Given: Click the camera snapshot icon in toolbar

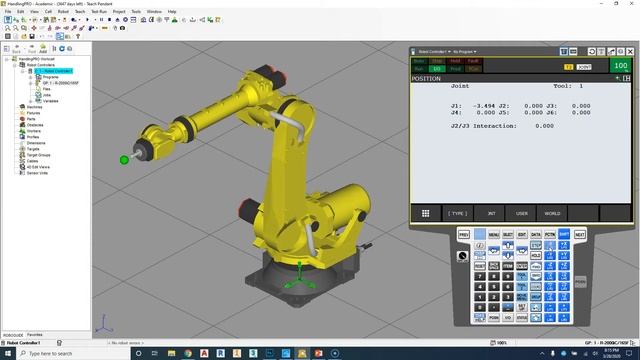Looking at the screenshot, I should (x=122, y=28).
